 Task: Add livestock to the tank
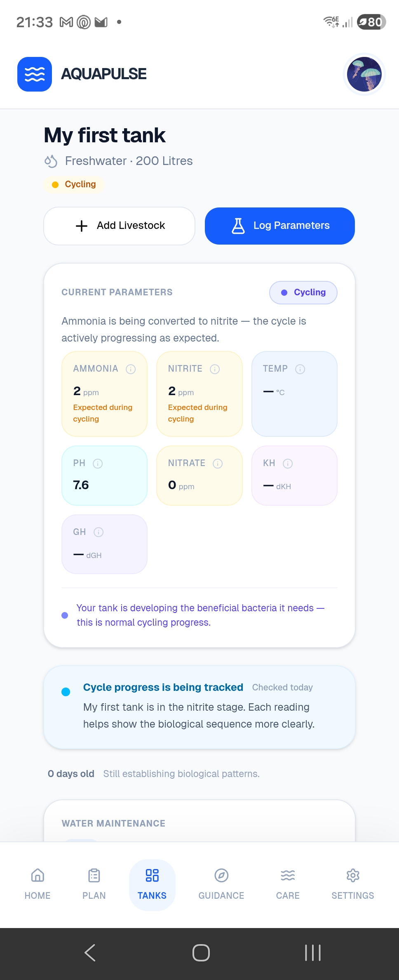tap(119, 226)
